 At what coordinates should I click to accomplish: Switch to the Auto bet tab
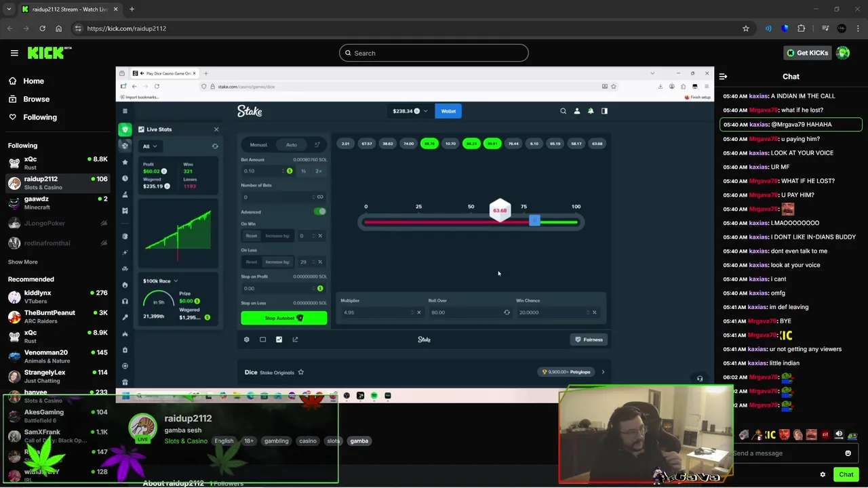tap(292, 145)
